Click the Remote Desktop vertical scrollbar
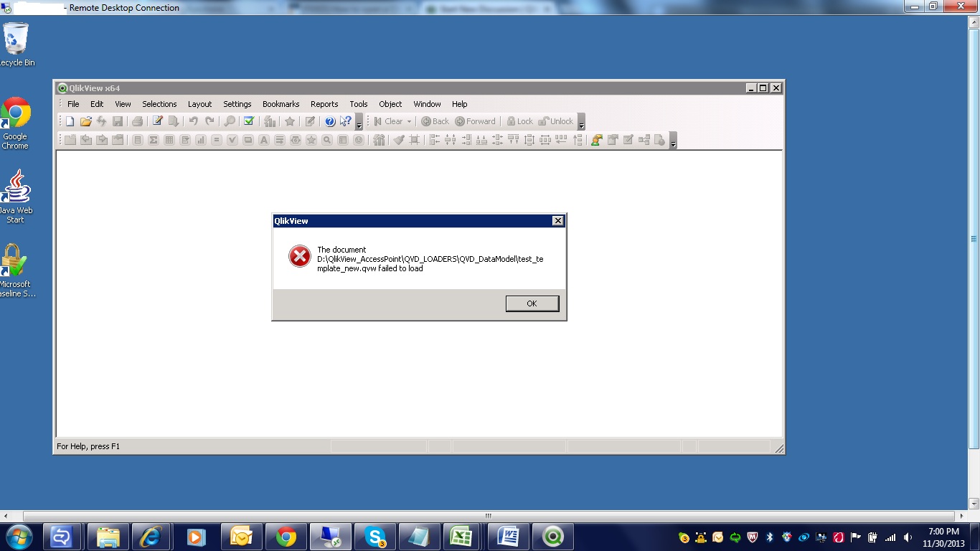Viewport: 980px width, 551px height. [974, 239]
